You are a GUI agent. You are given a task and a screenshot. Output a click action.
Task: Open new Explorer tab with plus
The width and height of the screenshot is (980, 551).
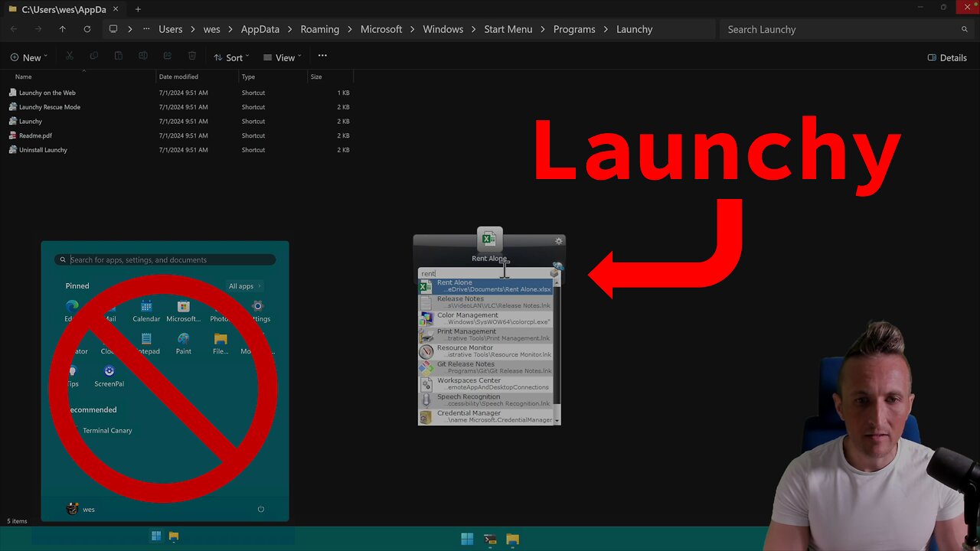pyautogui.click(x=138, y=9)
